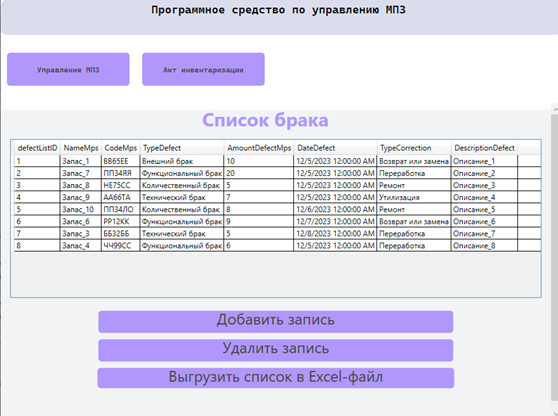
Task: Select the cell Запас_1
Action: click(x=81, y=161)
